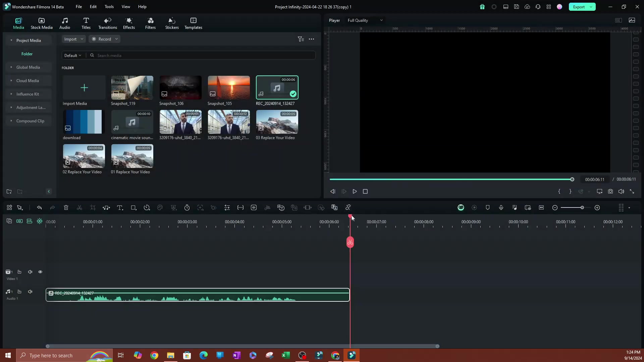The height and width of the screenshot is (362, 644).
Task: Lock the Video 1 track
Action: tap(19, 272)
